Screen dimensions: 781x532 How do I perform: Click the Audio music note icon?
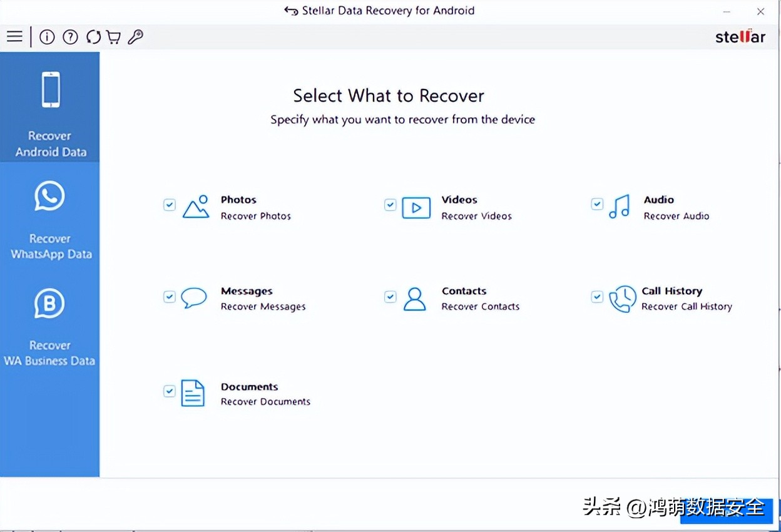coord(619,207)
